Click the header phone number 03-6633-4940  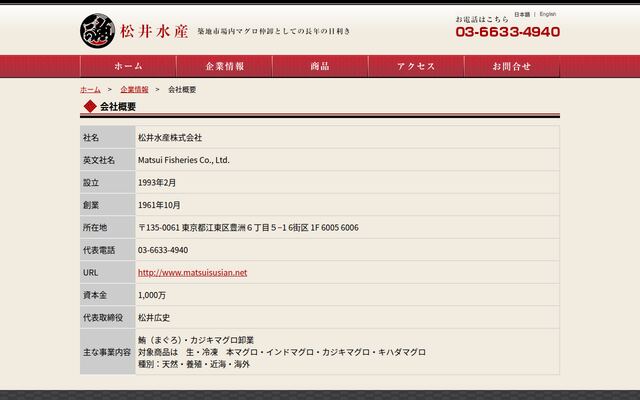pyautogui.click(x=508, y=31)
